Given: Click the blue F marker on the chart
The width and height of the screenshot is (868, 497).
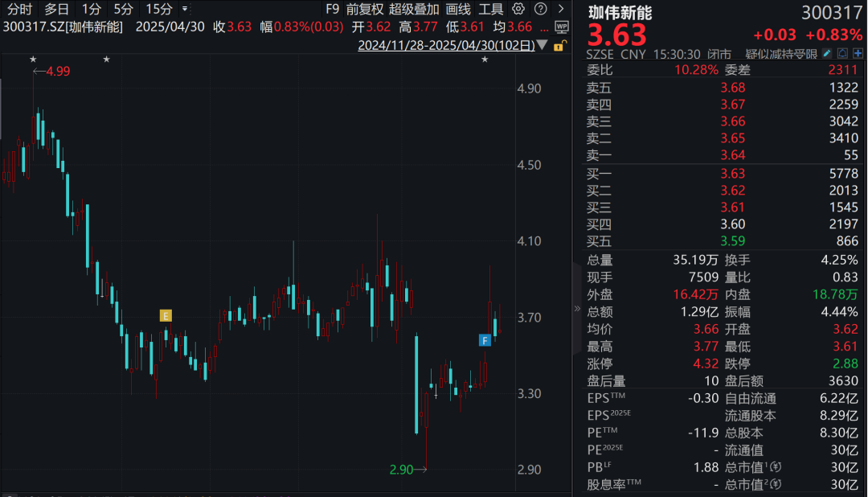Looking at the screenshot, I should 485,340.
